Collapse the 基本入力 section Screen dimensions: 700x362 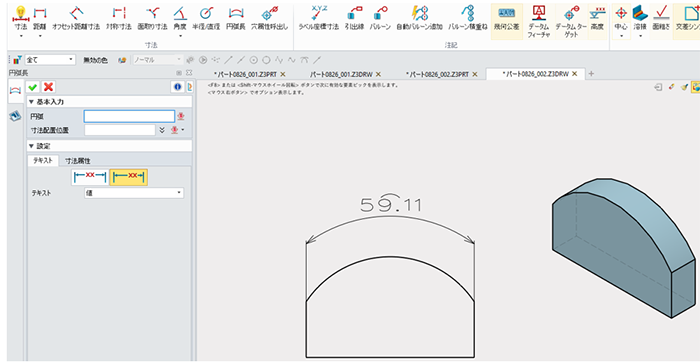31,102
